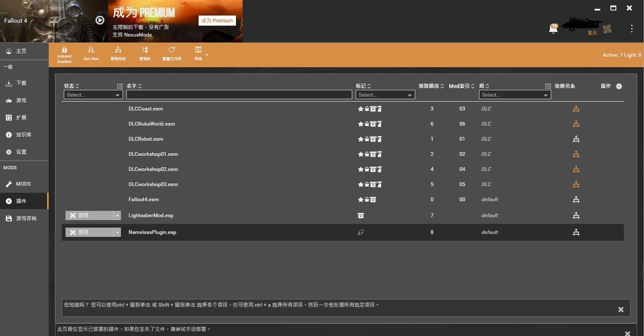Open the three-dot menu at top right
The image size is (644, 336).
point(631,29)
